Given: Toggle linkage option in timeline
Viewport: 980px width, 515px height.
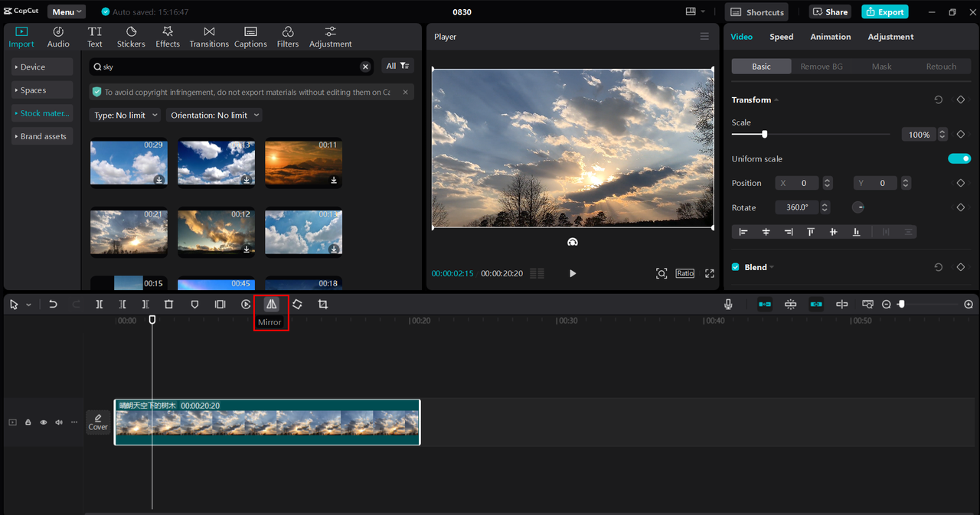Looking at the screenshot, I should click(816, 304).
